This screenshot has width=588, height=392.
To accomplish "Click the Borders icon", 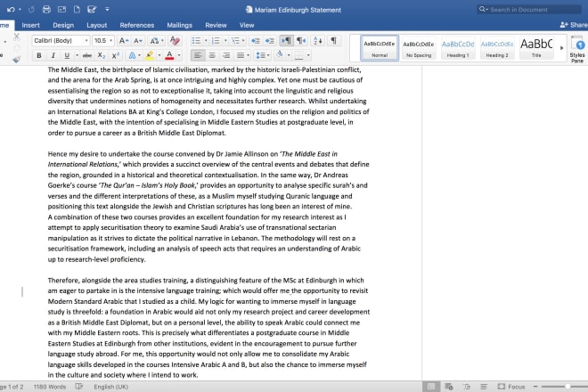I will coord(298,55).
